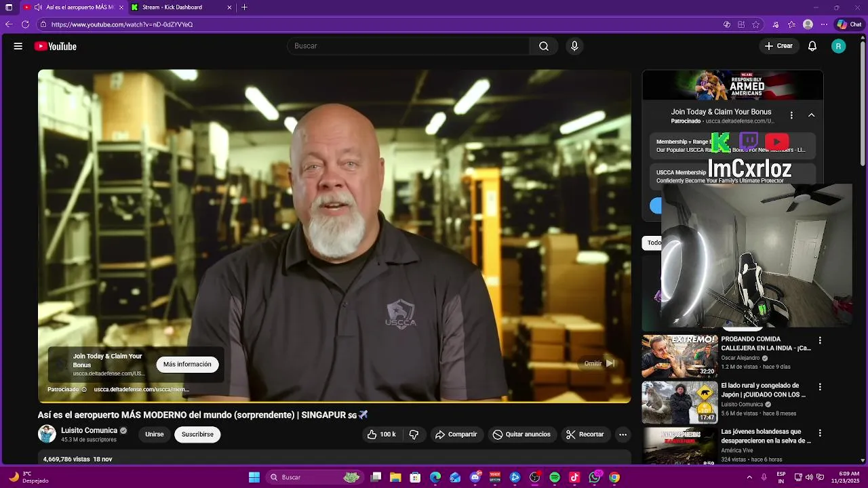The image size is (868, 488).
Task: Open Edge favorites list icon
Action: [x=792, y=24]
